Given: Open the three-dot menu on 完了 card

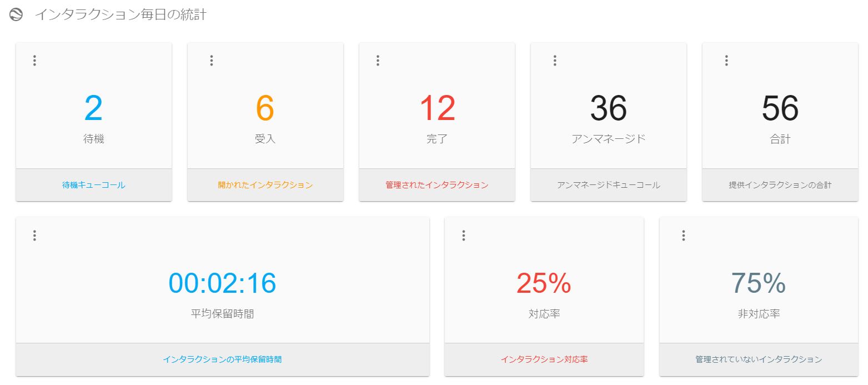Looking at the screenshot, I should 378,61.
